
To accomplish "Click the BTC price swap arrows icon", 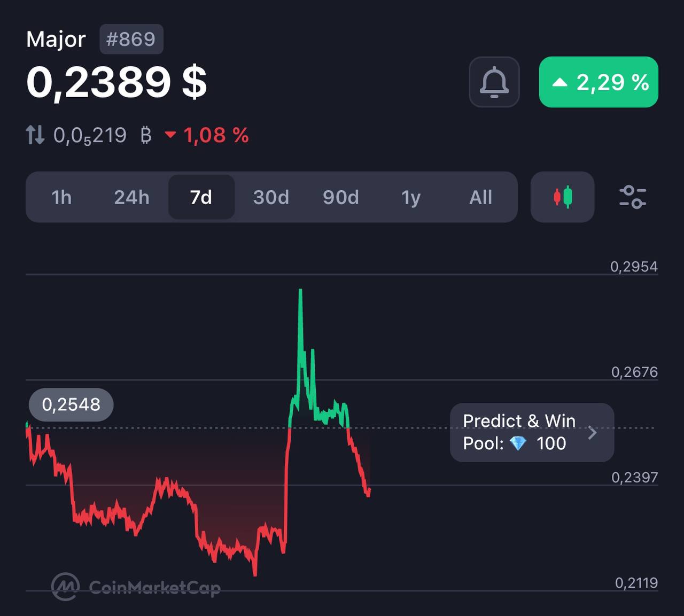I will point(35,135).
